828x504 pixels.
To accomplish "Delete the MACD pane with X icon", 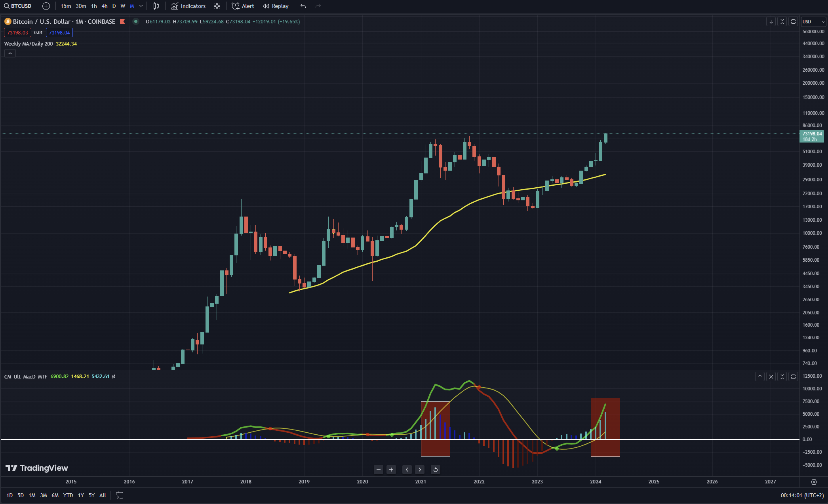I will click(771, 377).
